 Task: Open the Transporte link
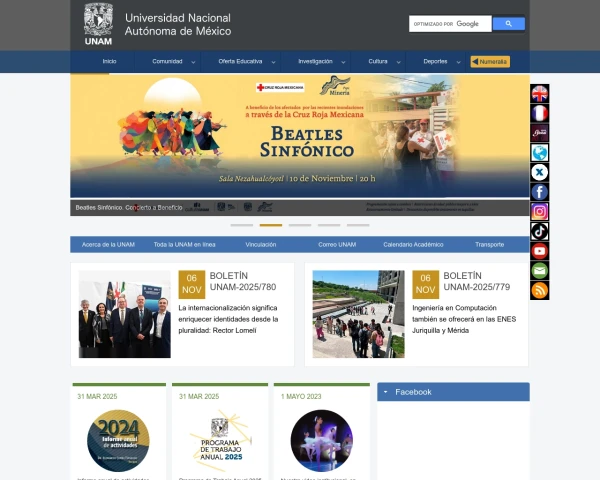(x=489, y=245)
